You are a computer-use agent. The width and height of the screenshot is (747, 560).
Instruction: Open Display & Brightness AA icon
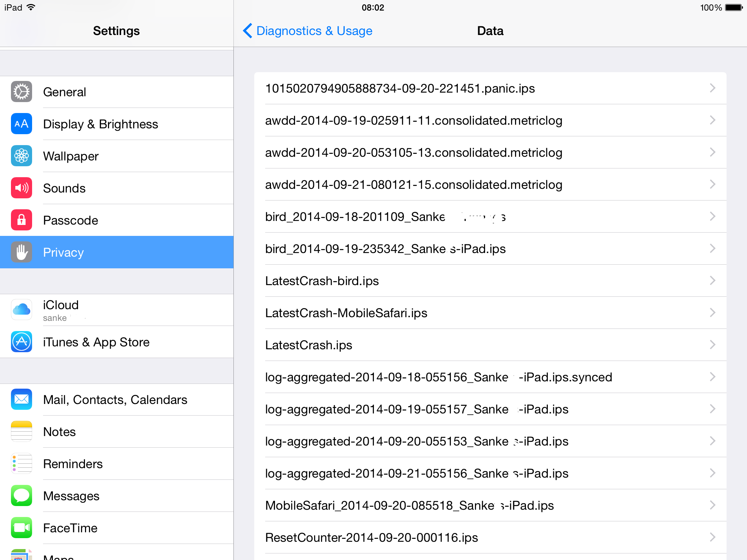click(22, 124)
